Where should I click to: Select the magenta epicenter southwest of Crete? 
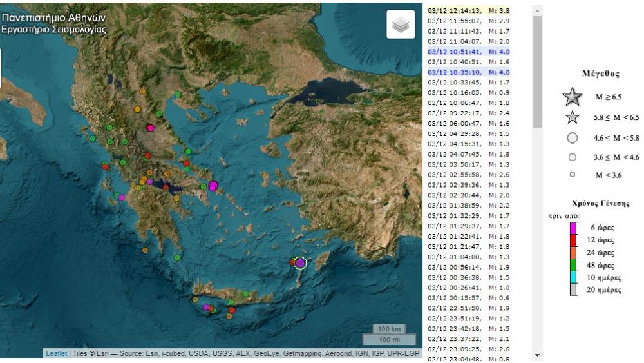tap(206, 308)
